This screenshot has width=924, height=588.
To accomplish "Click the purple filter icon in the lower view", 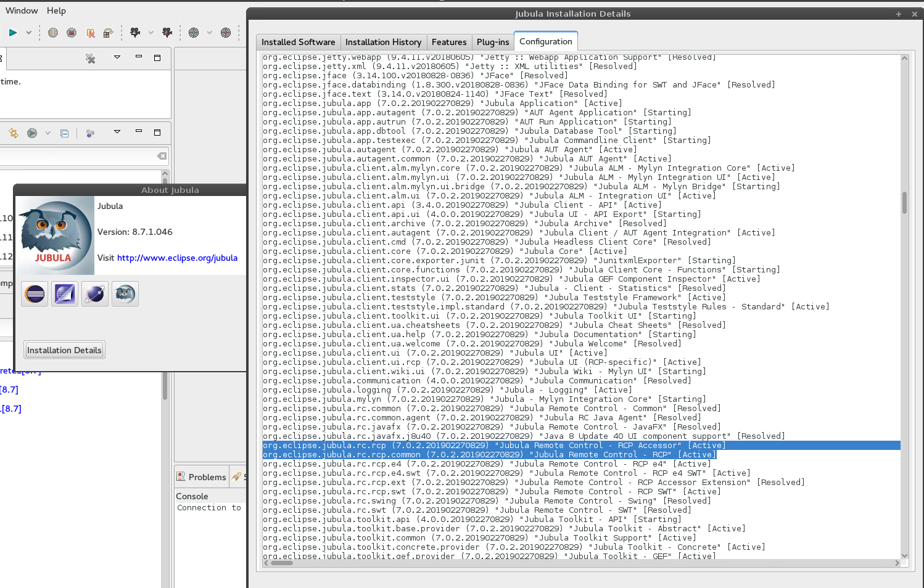I will click(x=90, y=133).
